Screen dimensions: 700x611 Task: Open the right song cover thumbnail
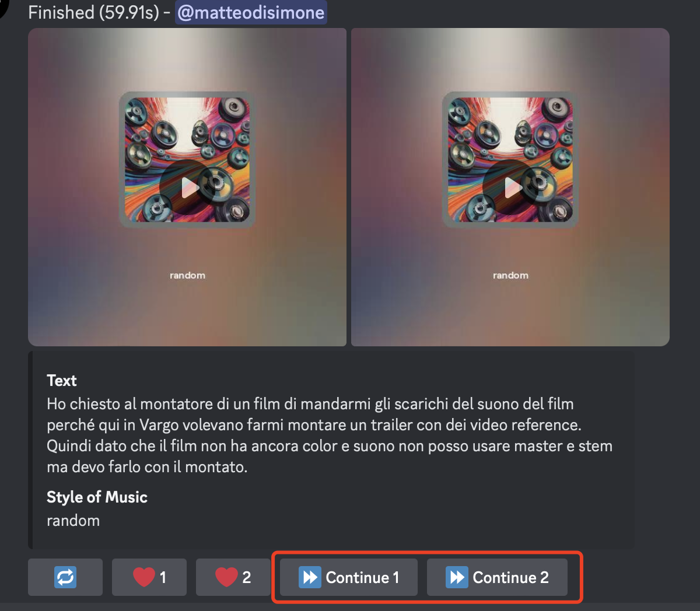pyautogui.click(x=510, y=160)
